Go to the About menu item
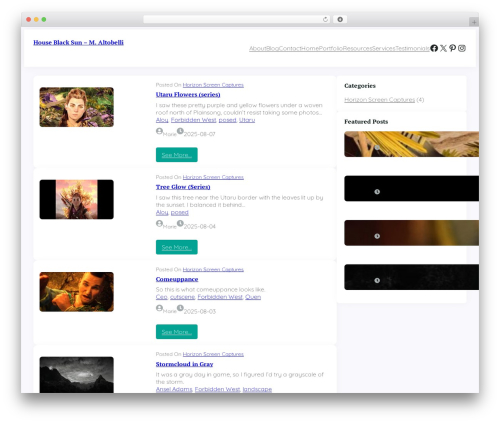This screenshot has width=500, height=423. click(258, 49)
